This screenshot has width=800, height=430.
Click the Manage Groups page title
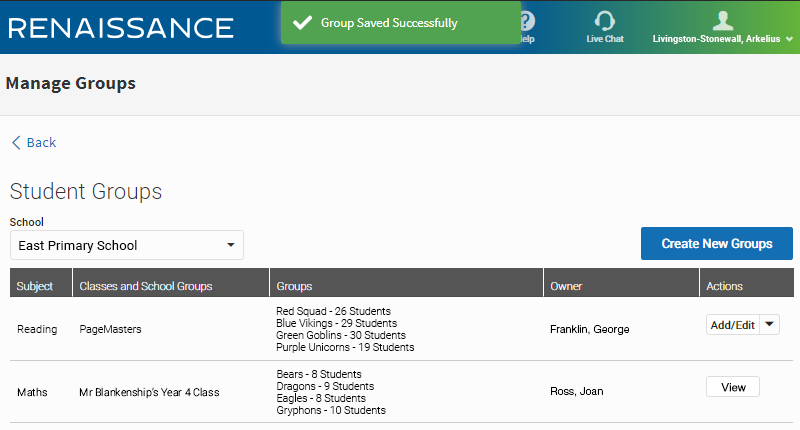70,83
